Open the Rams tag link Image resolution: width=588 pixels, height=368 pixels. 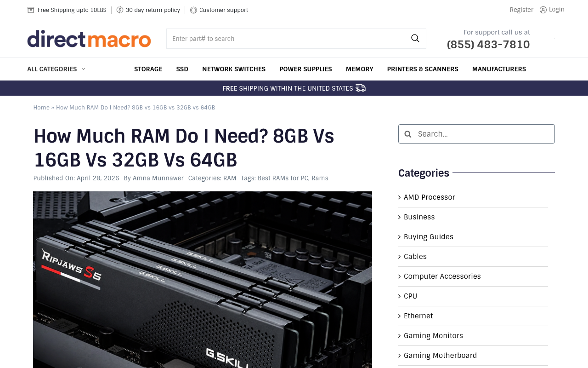pyautogui.click(x=320, y=178)
